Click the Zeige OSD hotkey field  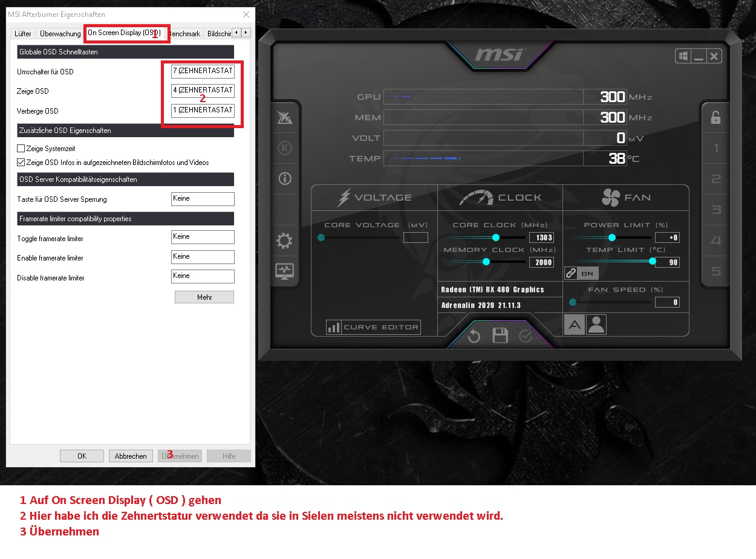tap(203, 91)
